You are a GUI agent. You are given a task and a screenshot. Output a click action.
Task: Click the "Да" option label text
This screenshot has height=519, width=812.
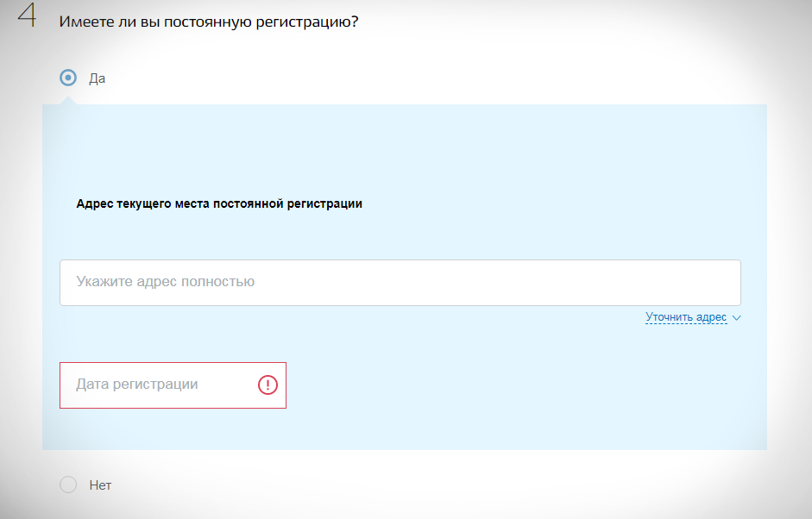pos(97,78)
